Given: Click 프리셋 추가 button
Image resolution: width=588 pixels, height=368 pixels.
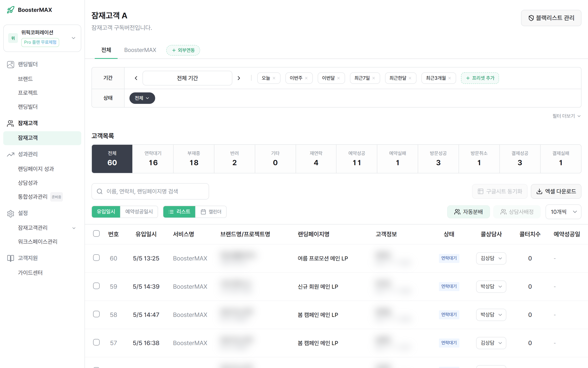Looking at the screenshot, I should click(x=480, y=78).
